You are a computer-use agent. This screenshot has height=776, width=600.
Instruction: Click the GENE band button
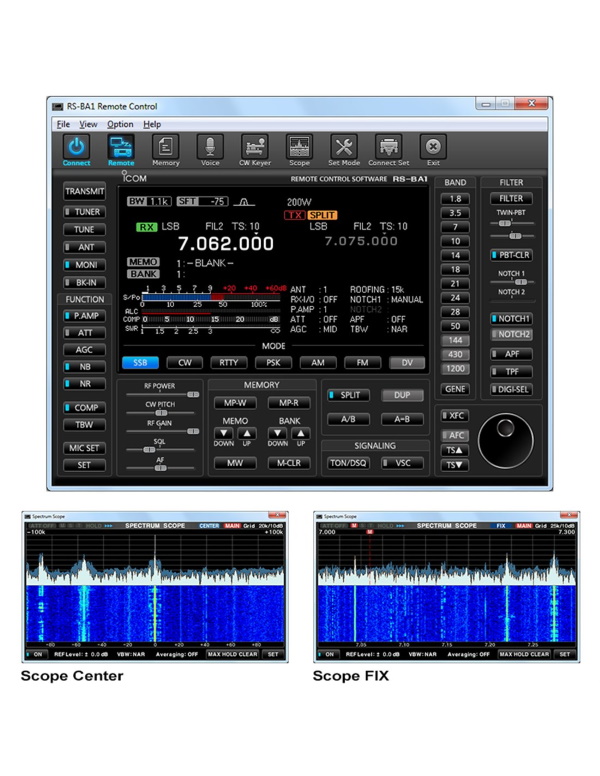(x=455, y=389)
